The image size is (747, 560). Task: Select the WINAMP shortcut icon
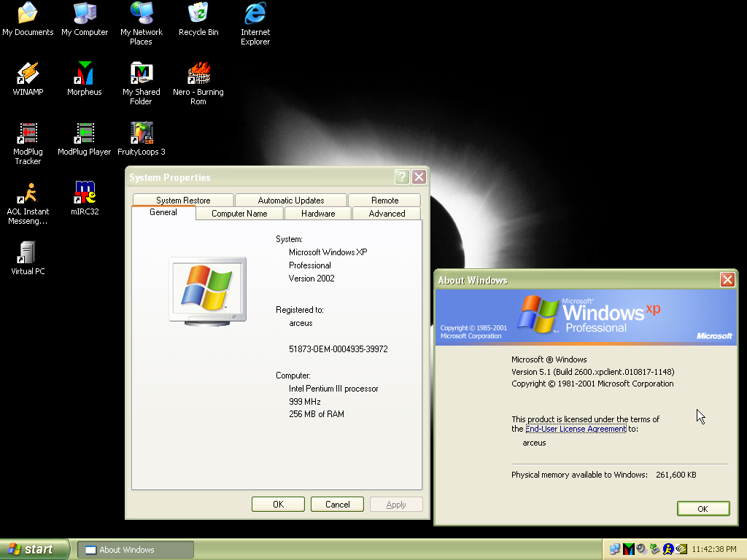point(28,79)
